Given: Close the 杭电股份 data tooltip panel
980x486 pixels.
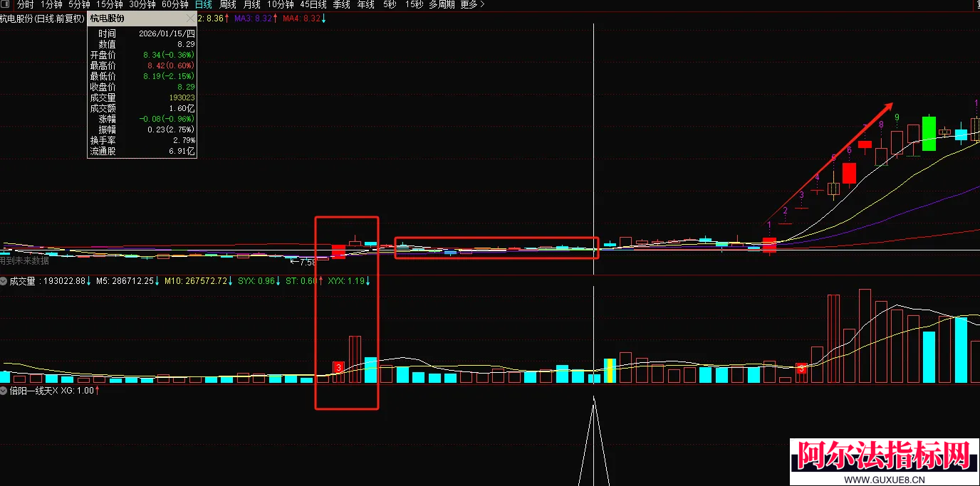Looking at the screenshot, I should [189, 19].
